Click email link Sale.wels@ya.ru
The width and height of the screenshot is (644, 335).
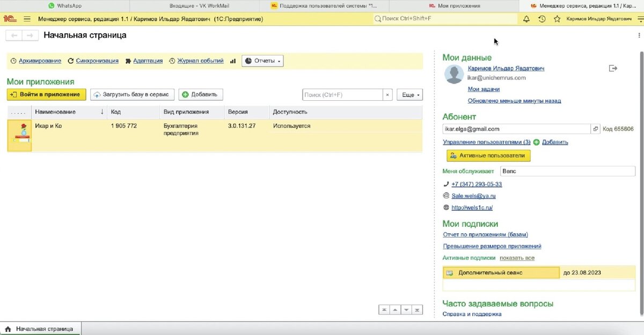(x=473, y=196)
